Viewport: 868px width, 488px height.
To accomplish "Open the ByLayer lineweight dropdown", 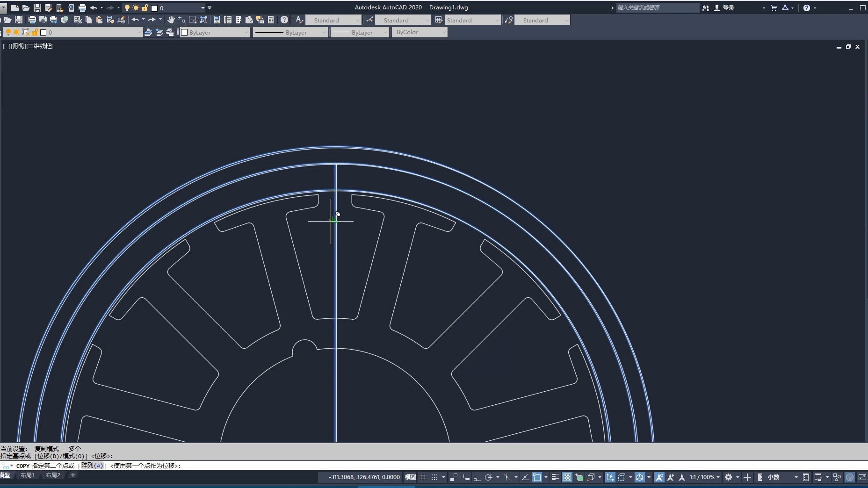I will click(x=359, y=32).
